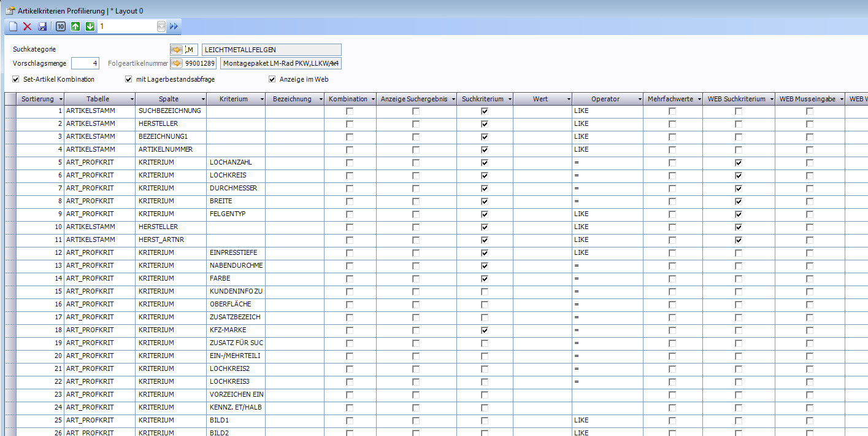This screenshot has height=436, width=868.
Task: Click the WEB Suchkriterium column header
Action: [x=736, y=99]
